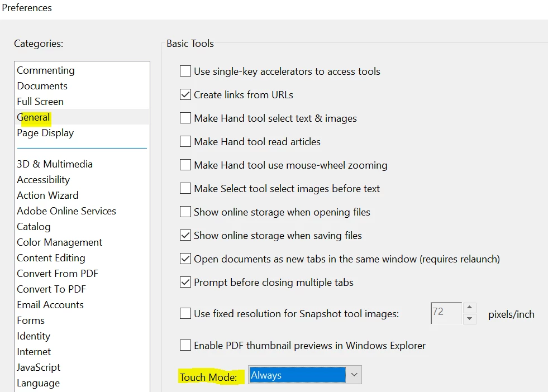Increase Snapshot resolution with up arrow

tap(470, 308)
